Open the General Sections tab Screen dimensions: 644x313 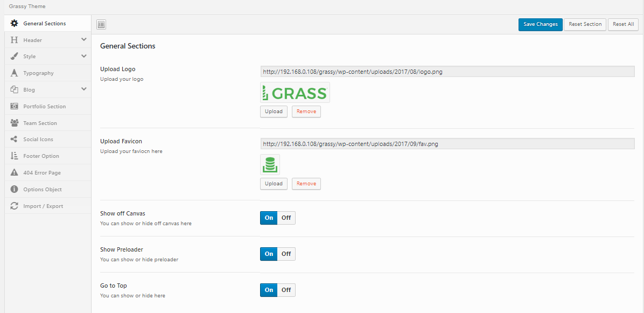(x=47, y=23)
